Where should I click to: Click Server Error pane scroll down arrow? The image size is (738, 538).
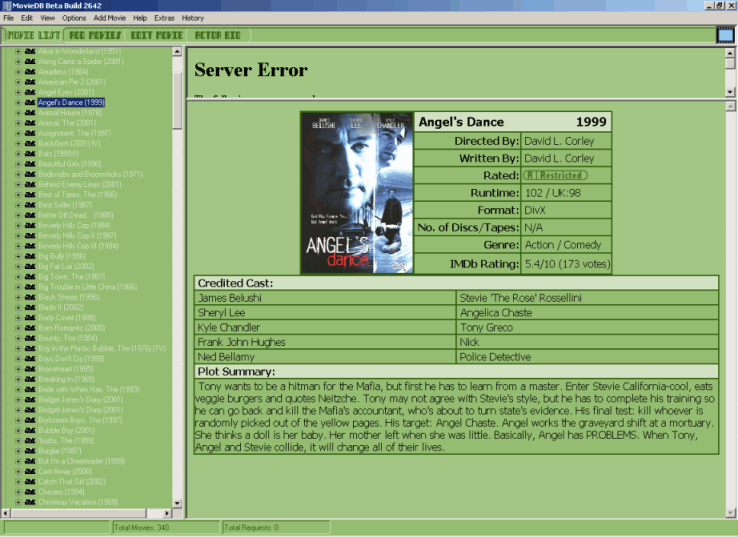[730, 92]
